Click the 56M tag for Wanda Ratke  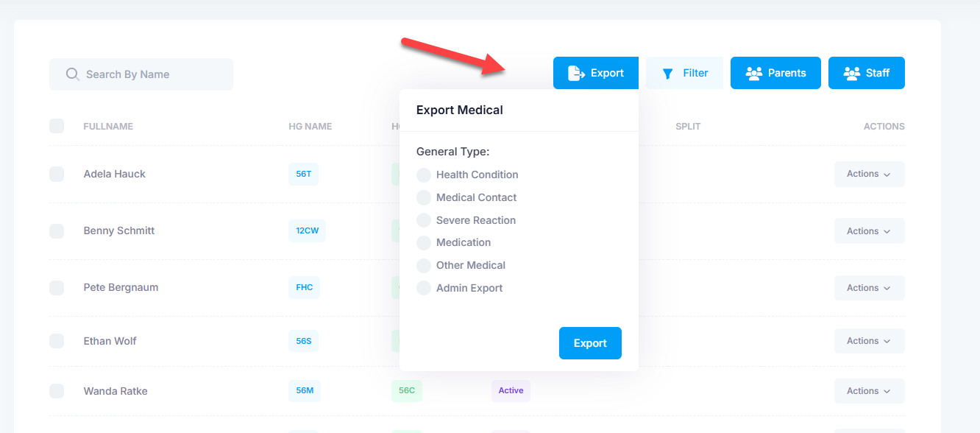click(x=305, y=390)
